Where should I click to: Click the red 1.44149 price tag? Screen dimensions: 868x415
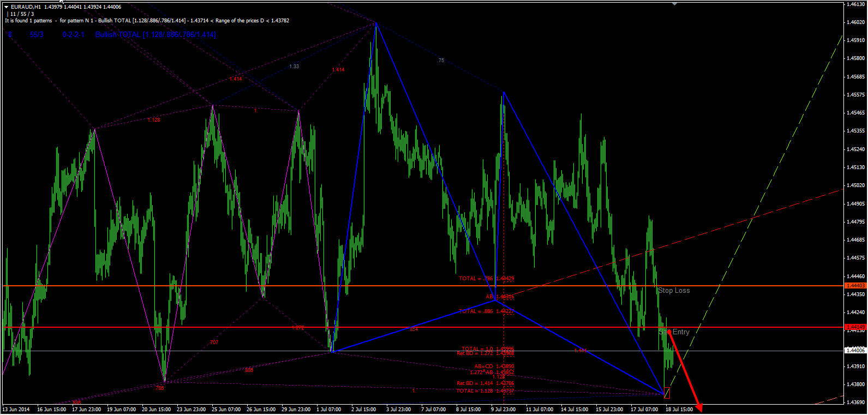click(x=855, y=327)
